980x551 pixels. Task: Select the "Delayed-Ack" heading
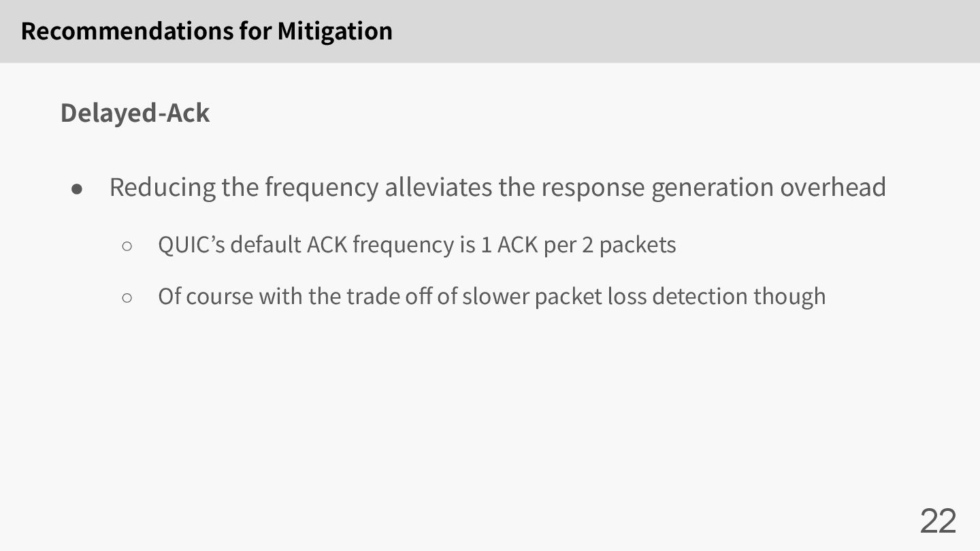tap(135, 113)
